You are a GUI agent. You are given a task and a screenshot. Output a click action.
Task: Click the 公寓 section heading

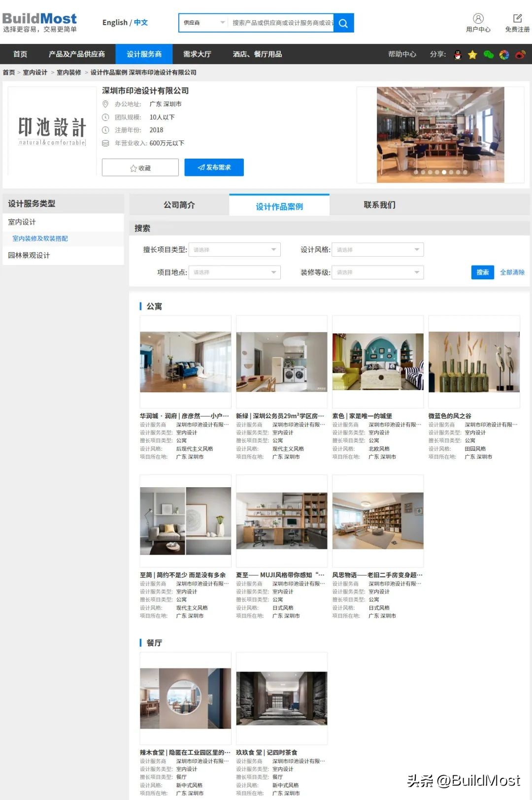point(154,306)
